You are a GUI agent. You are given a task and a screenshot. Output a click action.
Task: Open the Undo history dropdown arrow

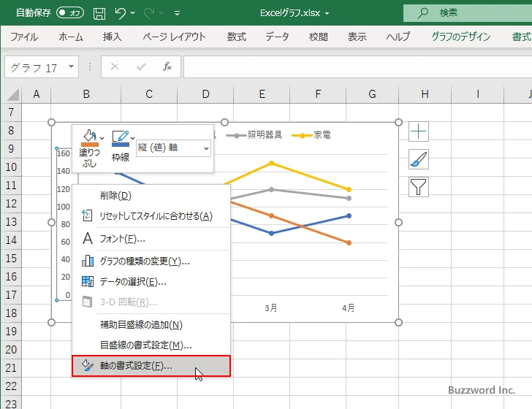pos(133,13)
